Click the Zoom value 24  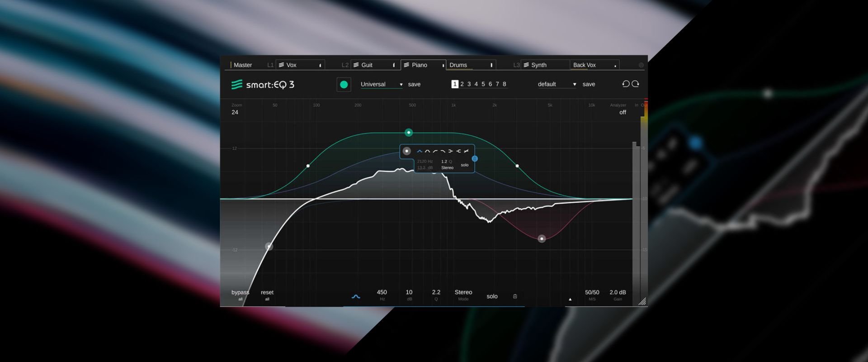tap(235, 112)
